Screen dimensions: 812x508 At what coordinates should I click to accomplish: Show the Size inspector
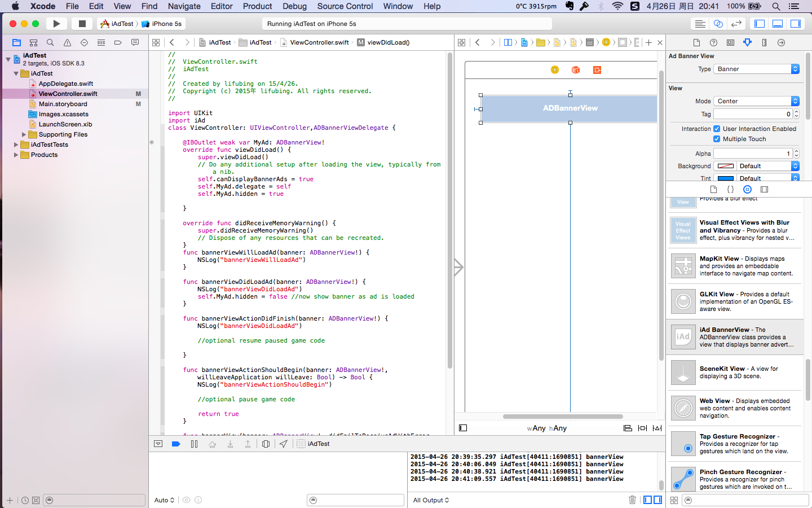coord(764,42)
